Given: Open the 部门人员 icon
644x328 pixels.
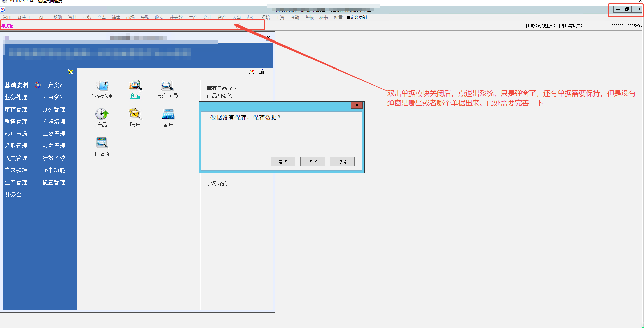Looking at the screenshot, I should (x=168, y=86).
